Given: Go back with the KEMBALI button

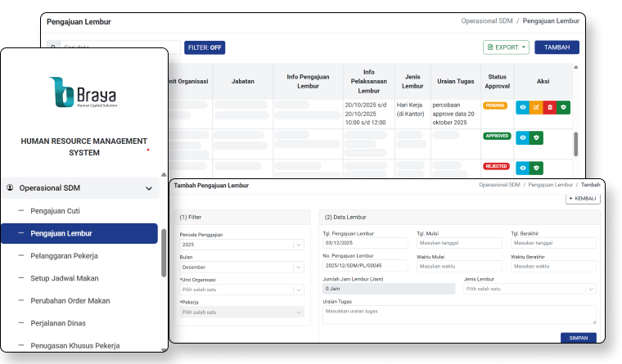Looking at the screenshot, I should point(583,199).
